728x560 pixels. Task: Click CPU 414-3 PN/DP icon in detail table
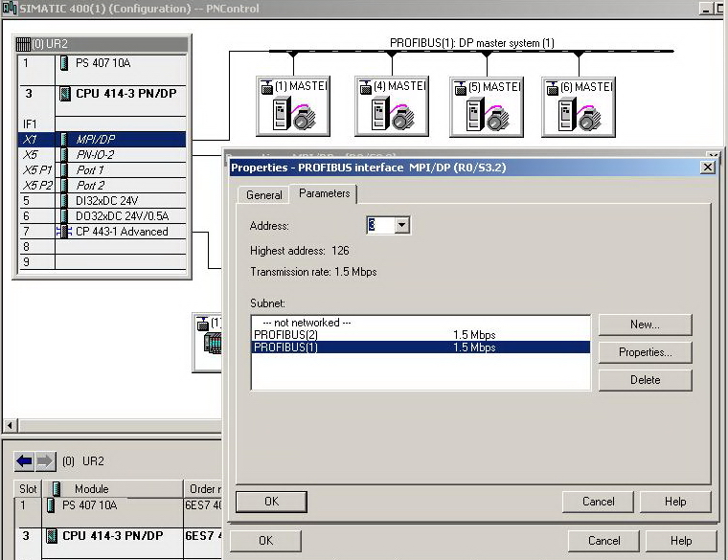pos(52,536)
